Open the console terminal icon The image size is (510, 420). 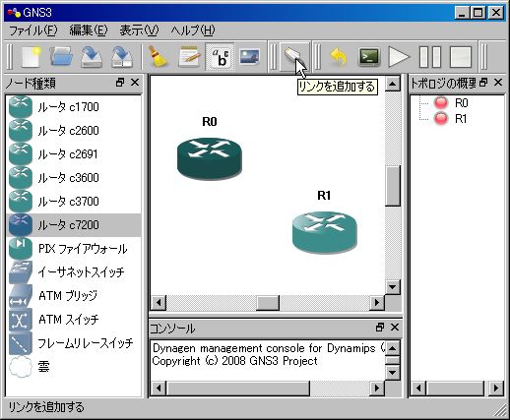point(368,57)
